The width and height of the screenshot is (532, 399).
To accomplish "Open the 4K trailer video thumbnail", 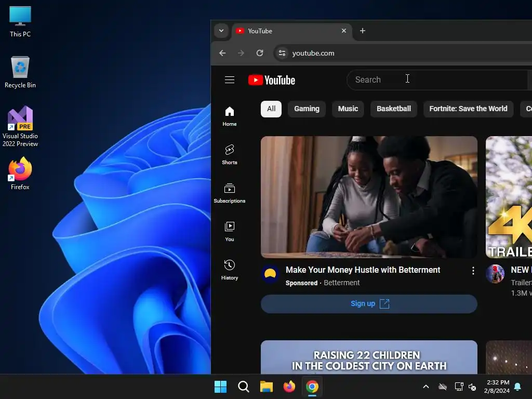I will 509,197.
